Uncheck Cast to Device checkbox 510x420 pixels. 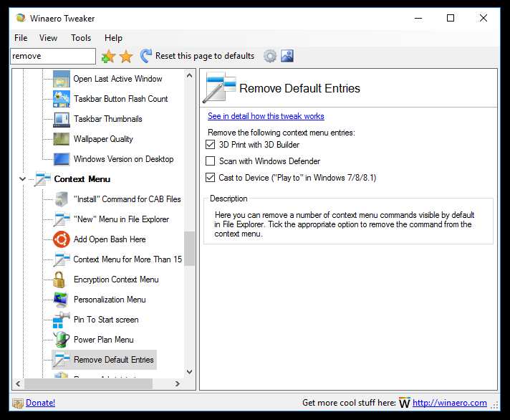[x=210, y=178]
